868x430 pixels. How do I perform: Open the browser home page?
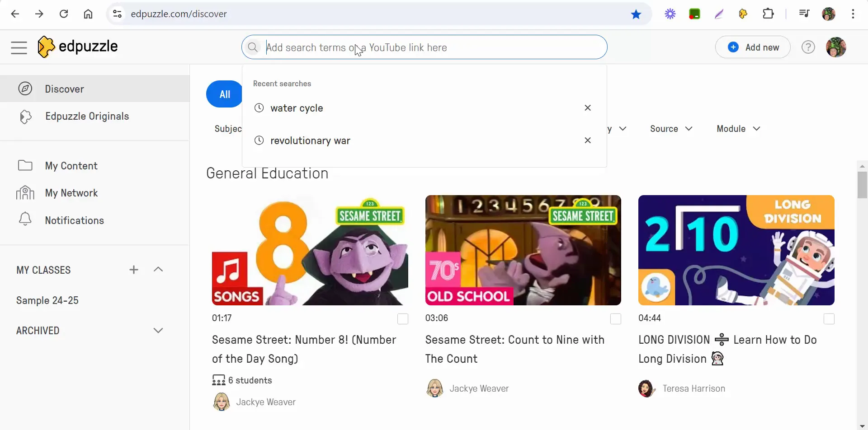click(x=88, y=14)
